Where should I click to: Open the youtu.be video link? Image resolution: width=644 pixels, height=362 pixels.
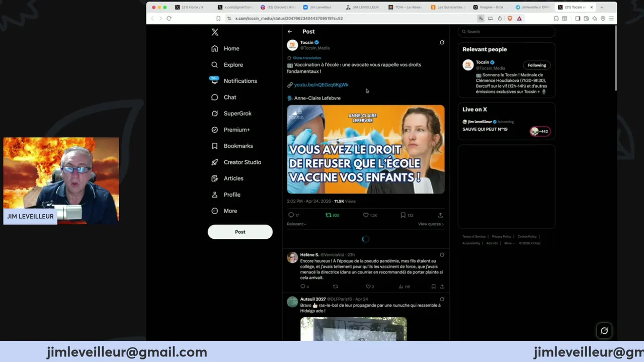click(x=321, y=85)
